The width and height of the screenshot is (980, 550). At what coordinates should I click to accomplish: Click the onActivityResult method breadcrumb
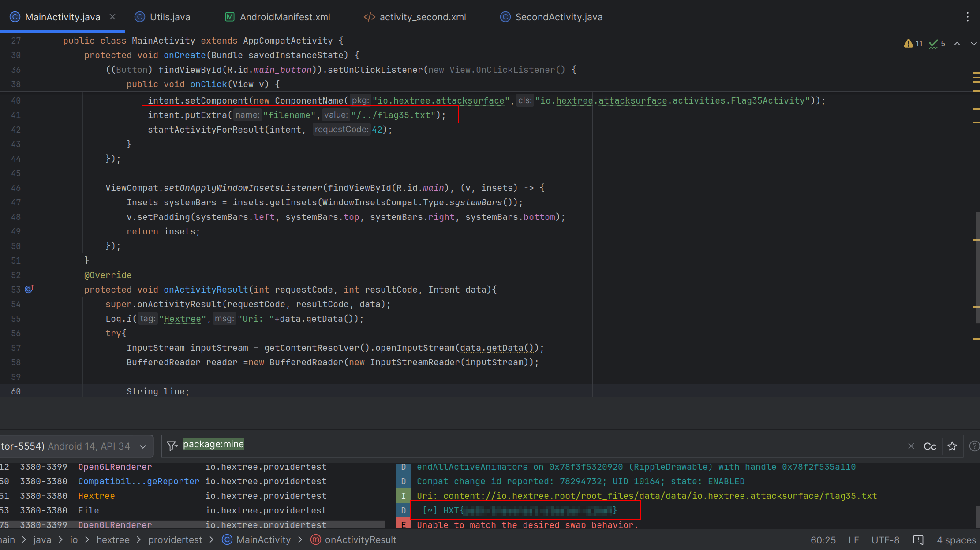[x=353, y=539]
